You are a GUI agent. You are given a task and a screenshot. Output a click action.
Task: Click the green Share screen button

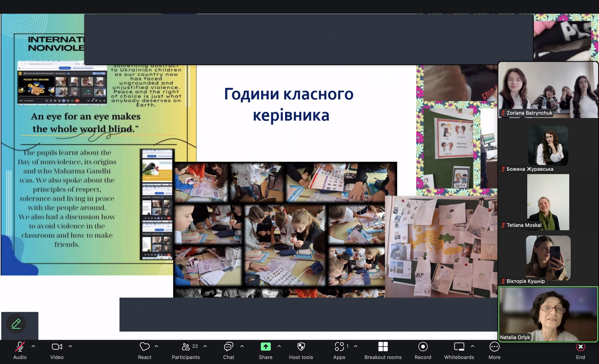click(265, 347)
